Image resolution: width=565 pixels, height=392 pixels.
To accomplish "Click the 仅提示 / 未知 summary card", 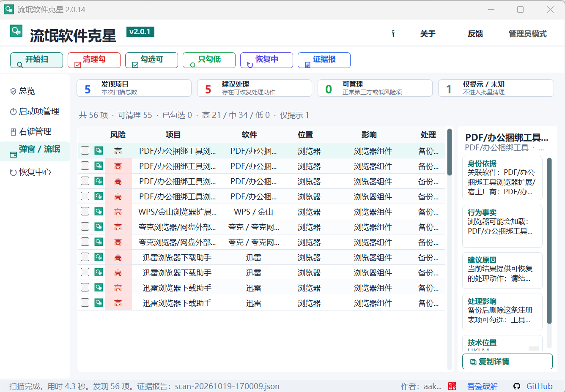I will click(x=496, y=88).
